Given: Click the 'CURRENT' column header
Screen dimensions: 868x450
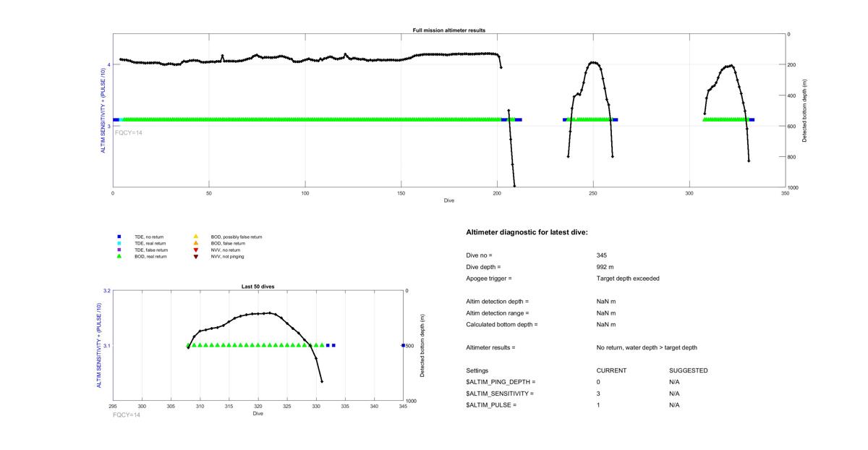Looking at the screenshot, I should [611, 371].
